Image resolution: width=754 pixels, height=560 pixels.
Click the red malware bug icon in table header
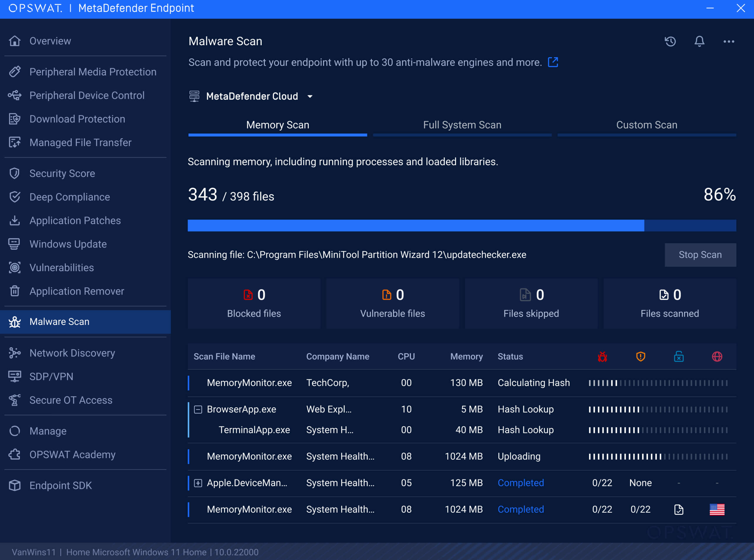602,356
